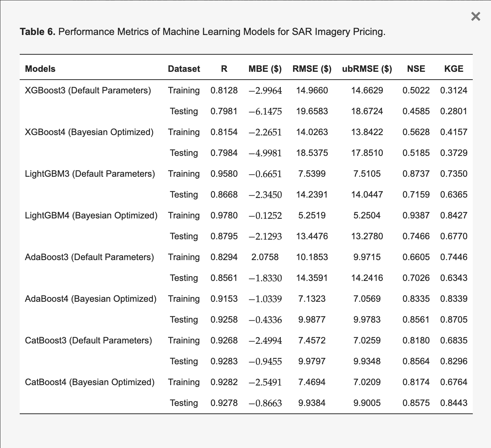Click the AdaBoost3 training MBE value 2.0758
This screenshot has height=448, width=491.
tap(265, 257)
